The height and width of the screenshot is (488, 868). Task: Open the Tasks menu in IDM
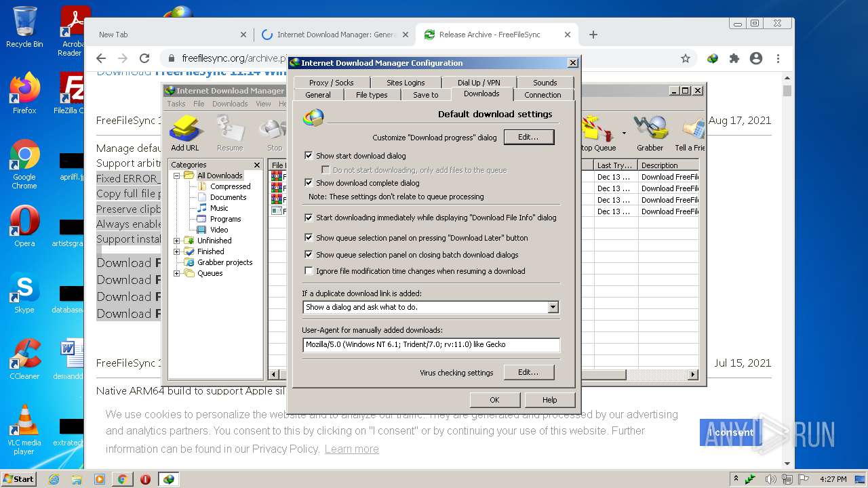pos(176,104)
